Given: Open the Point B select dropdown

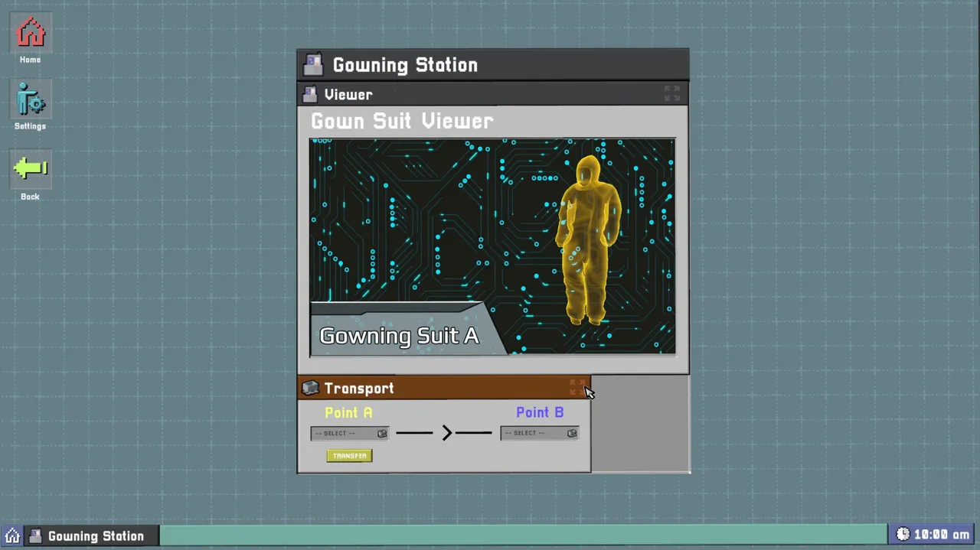Looking at the screenshot, I should [540, 433].
